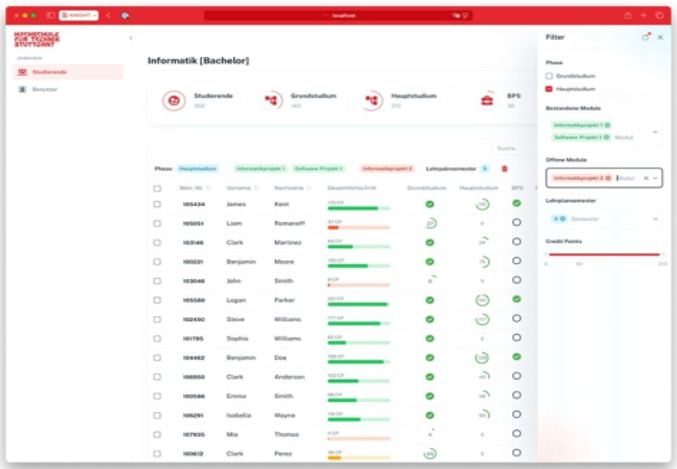Screen dimensions: 677x469
Task: Sort by Vorname column
Action: 242,188
